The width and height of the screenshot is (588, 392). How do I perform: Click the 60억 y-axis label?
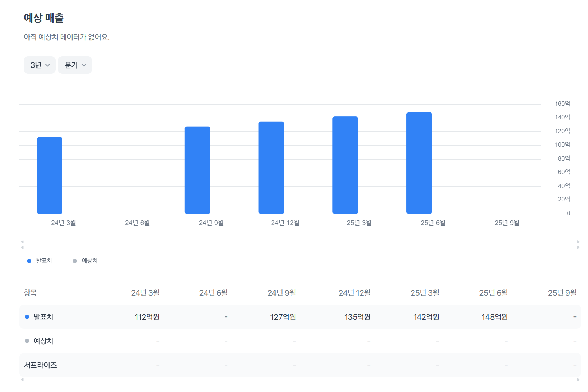pyautogui.click(x=564, y=172)
